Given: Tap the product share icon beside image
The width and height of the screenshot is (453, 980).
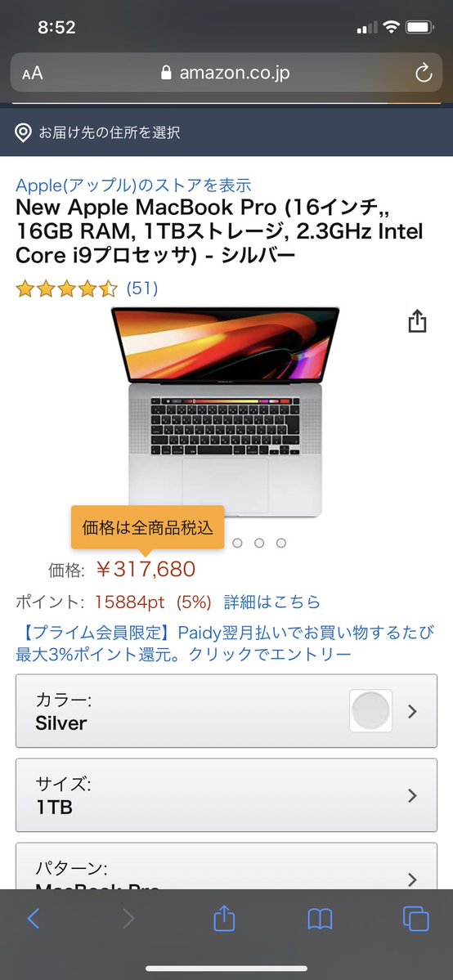Looking at the screenshot, I should [417, 322].
